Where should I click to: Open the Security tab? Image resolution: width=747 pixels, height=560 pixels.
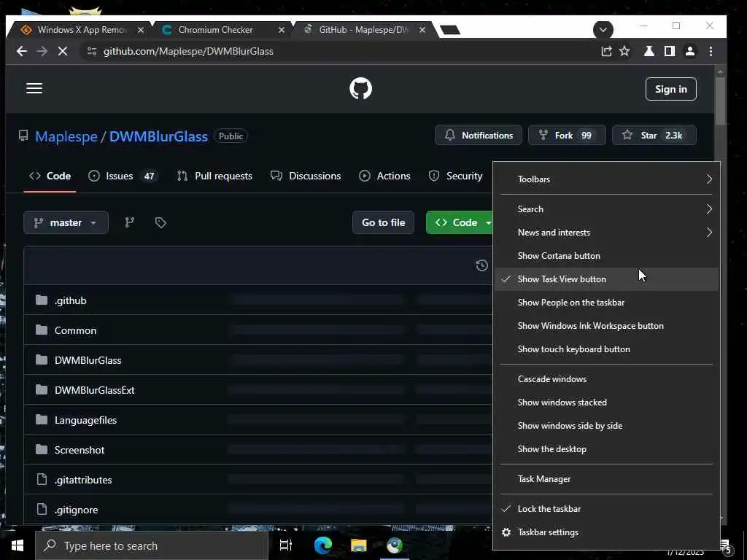(x=455, y=176)
